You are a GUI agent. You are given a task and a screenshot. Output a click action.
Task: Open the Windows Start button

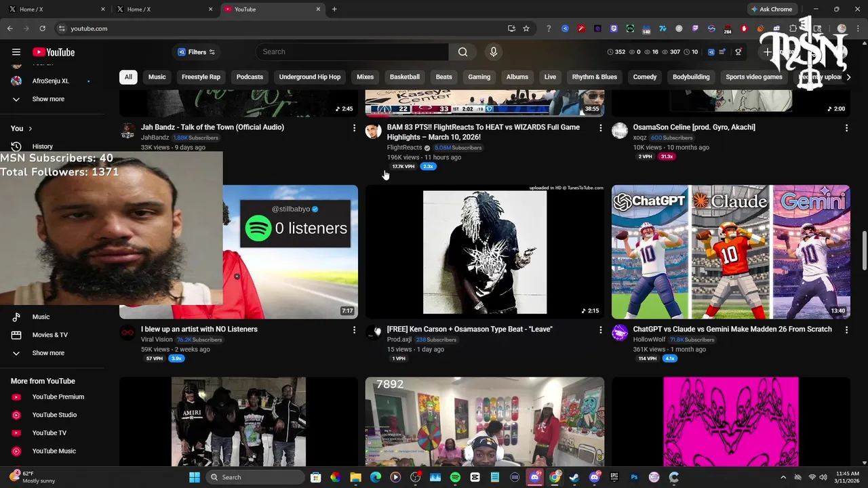pyautogui.click(x=195, y=477)
